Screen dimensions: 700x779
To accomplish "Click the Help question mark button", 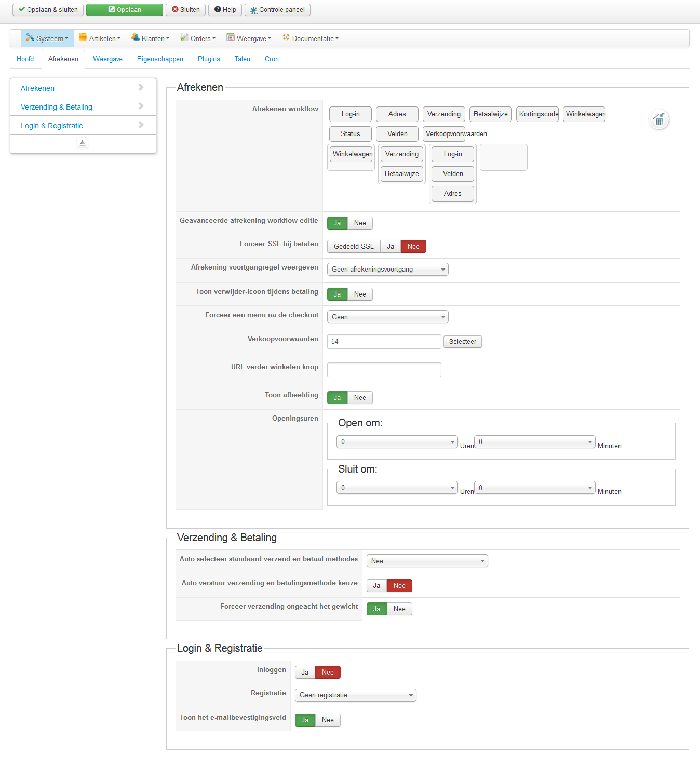I will [225, 10].
